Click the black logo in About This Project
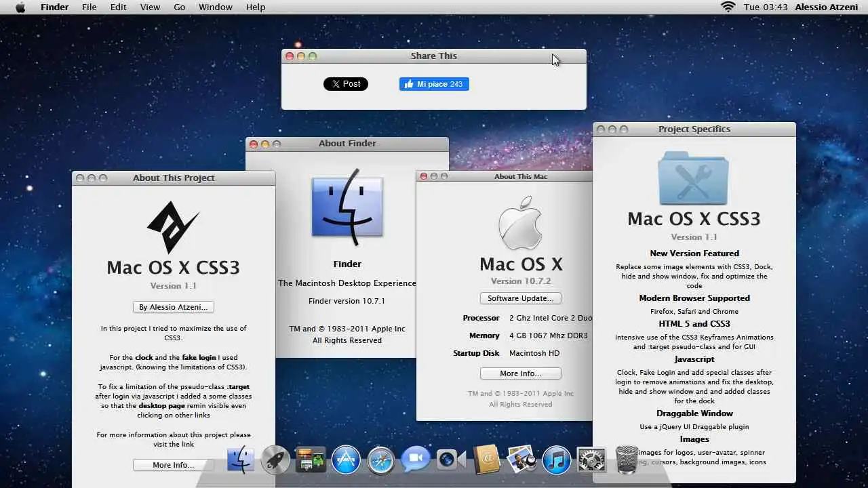868x488 pixels. point(173,227)
